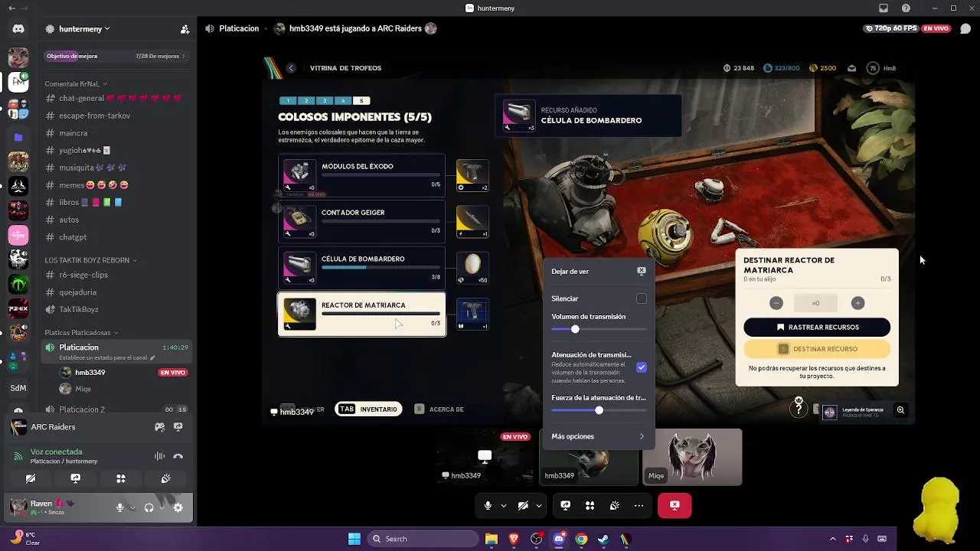980x551 pixels.
Task: Open the Discord inbox icon in title bar
Action: (x=884, y=8)
